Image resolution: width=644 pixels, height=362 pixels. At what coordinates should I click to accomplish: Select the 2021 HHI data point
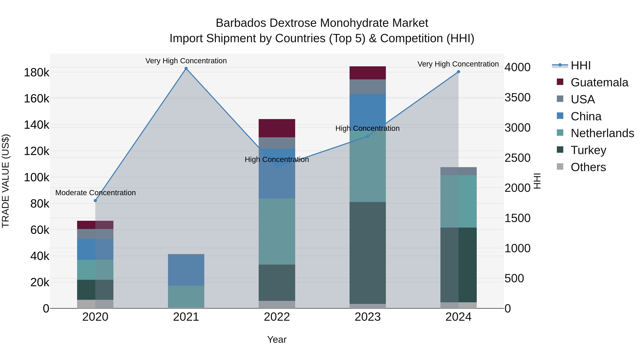[186, 68]
